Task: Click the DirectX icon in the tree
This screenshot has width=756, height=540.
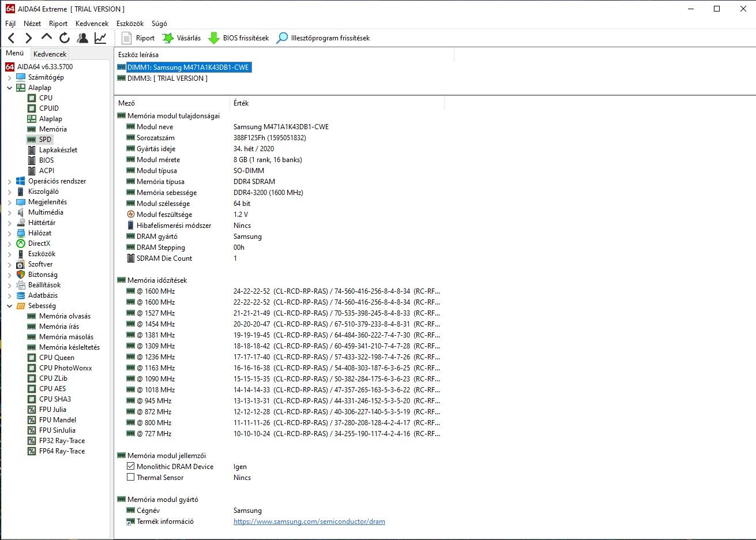Action: pos(21,243)
